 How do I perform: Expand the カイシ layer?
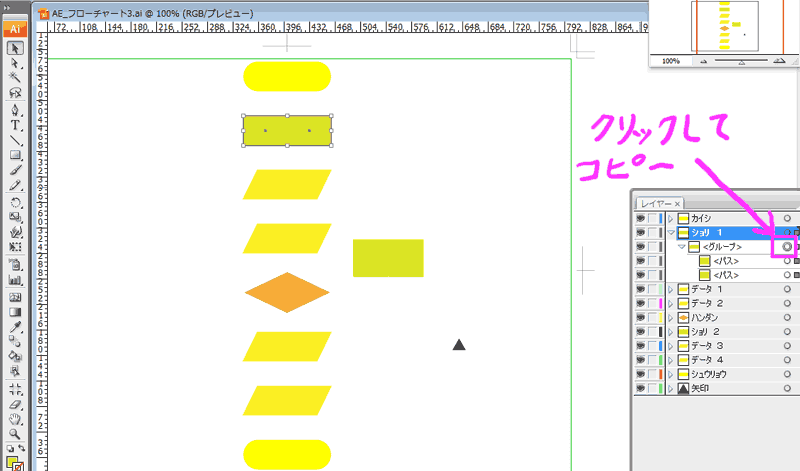click(x=671, y=218)
